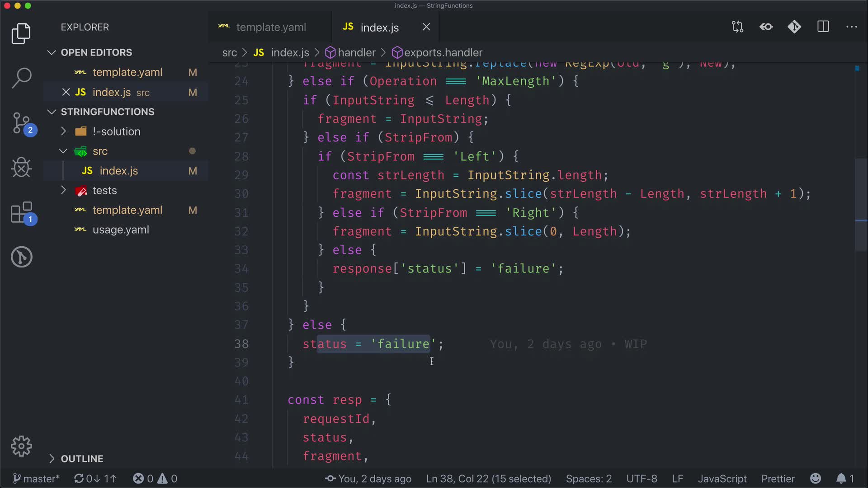Click the Open Changes compare icon
Screen dimensions: 868x488
pyautogui.click(x=737, y=27)
